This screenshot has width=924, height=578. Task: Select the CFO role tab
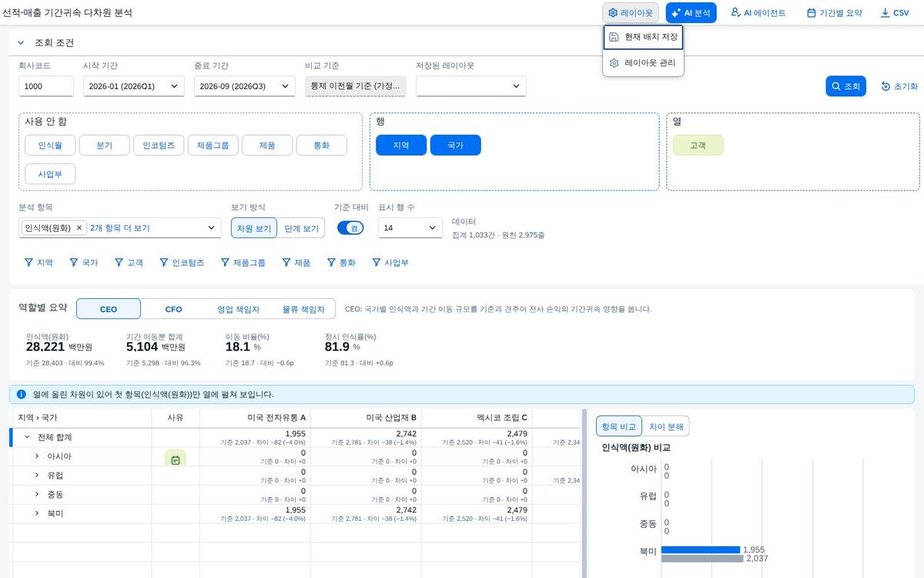174,309
